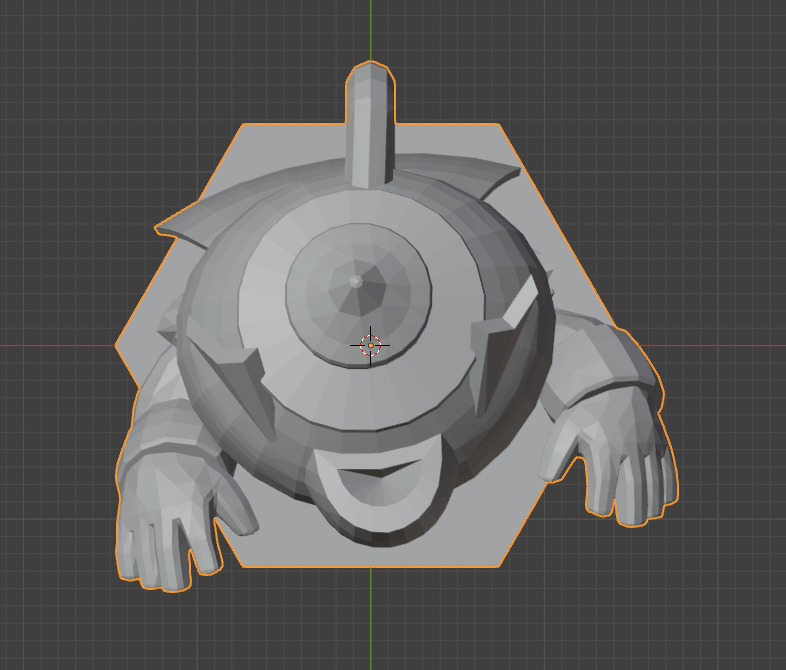Click the pointed cone tip at helmet center
This screenshot has width=786, height=670.
[356, 281]
